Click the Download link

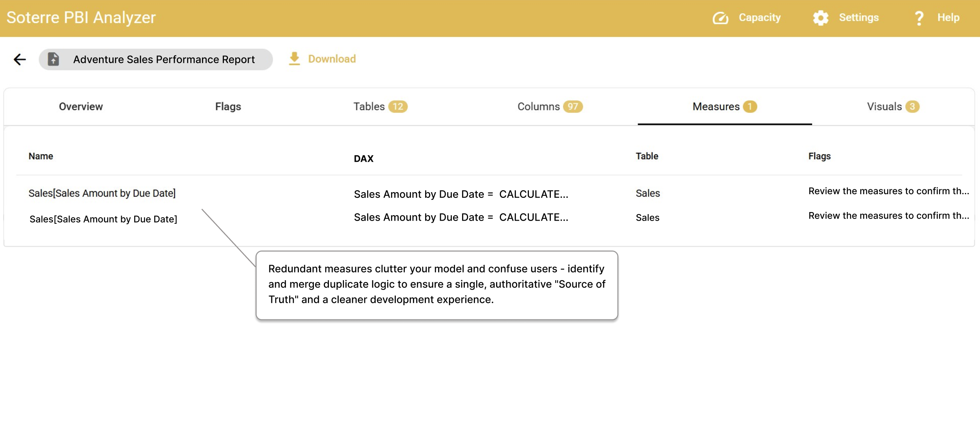click(x=332, y=59)
